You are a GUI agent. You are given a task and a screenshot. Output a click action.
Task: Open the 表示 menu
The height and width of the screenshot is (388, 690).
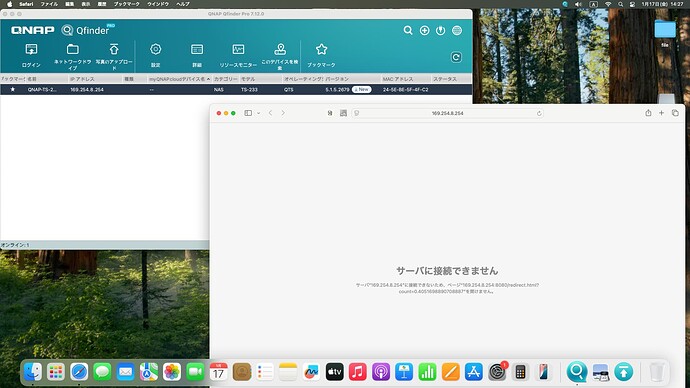point(86,4)
